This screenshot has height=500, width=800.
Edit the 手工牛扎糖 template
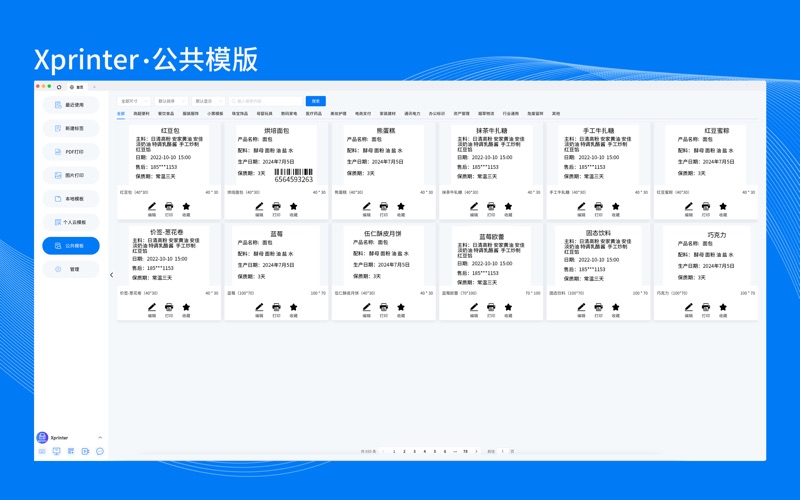(x=581, y=207)
